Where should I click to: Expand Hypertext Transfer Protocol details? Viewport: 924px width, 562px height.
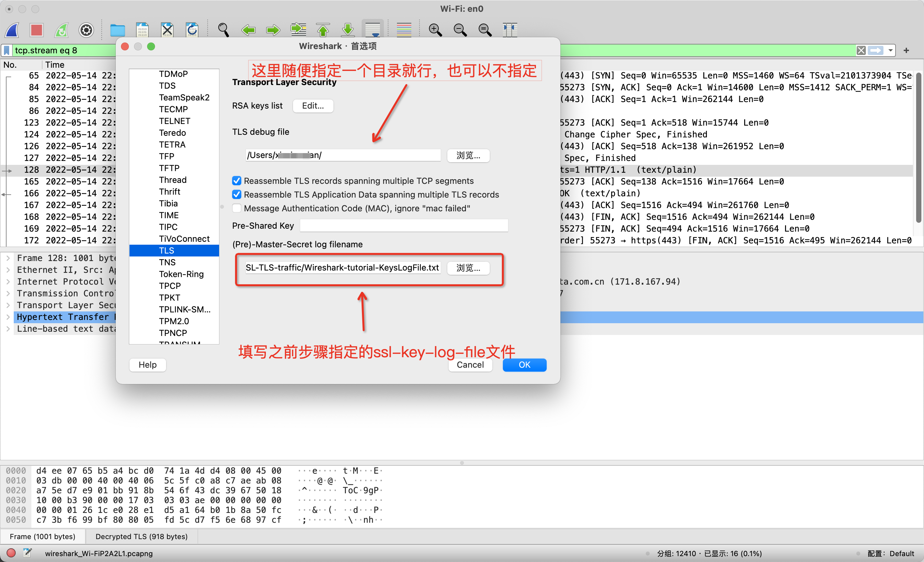pyautogui.click(x=8, y=317)
